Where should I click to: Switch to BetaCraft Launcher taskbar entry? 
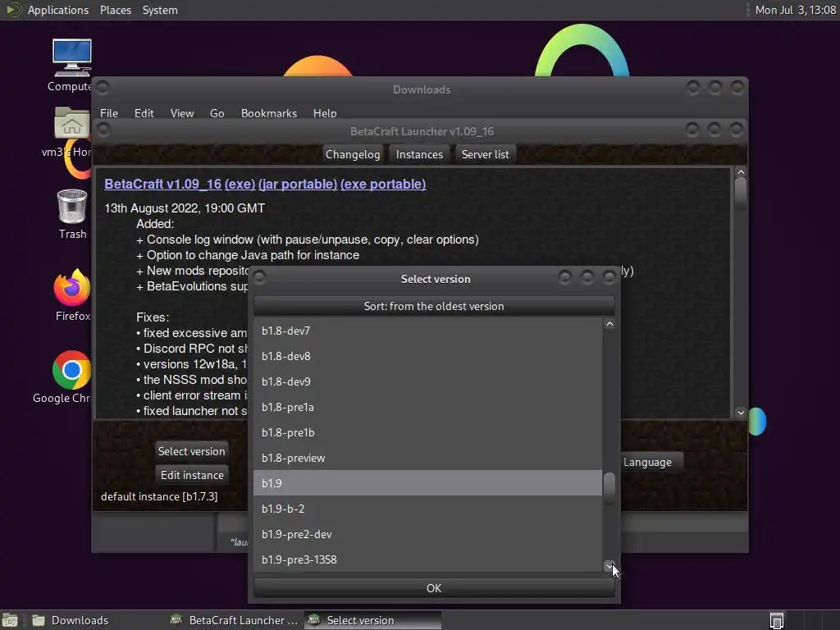(234, 620)
